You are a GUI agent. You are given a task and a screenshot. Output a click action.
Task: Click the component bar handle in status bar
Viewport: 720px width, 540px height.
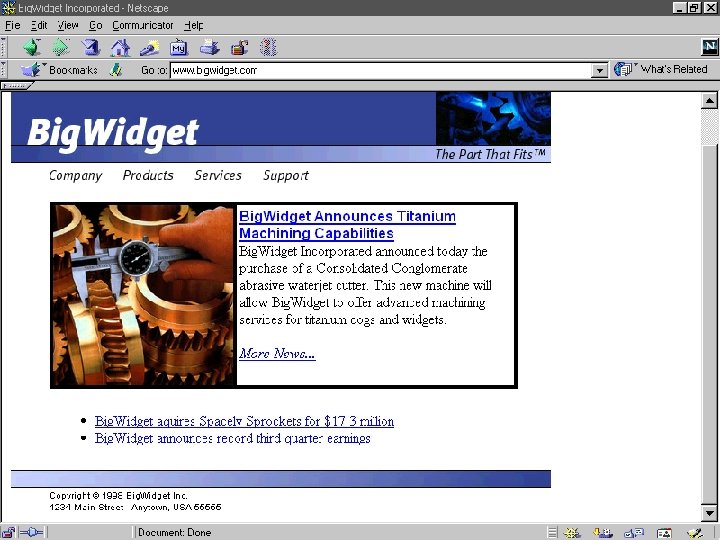(x=553, y=533)
